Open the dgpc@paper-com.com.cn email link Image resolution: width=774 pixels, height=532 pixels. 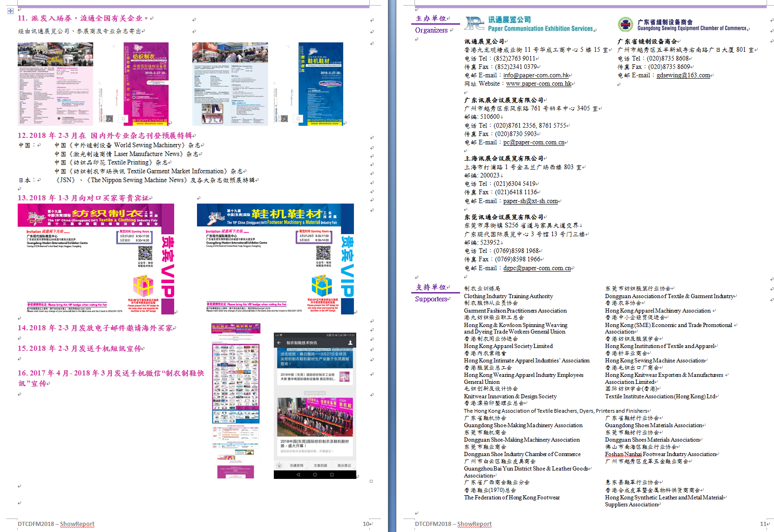[537, 268]
